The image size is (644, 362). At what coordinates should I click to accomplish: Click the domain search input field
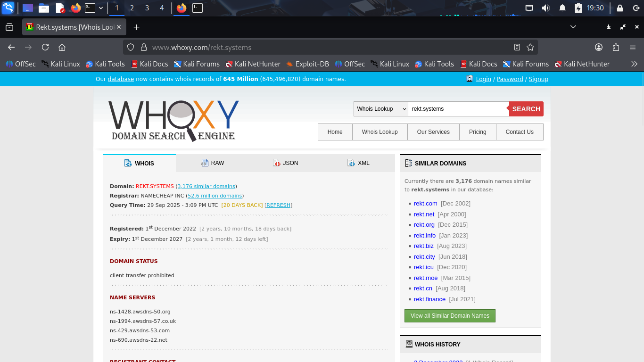pos(458,109)
